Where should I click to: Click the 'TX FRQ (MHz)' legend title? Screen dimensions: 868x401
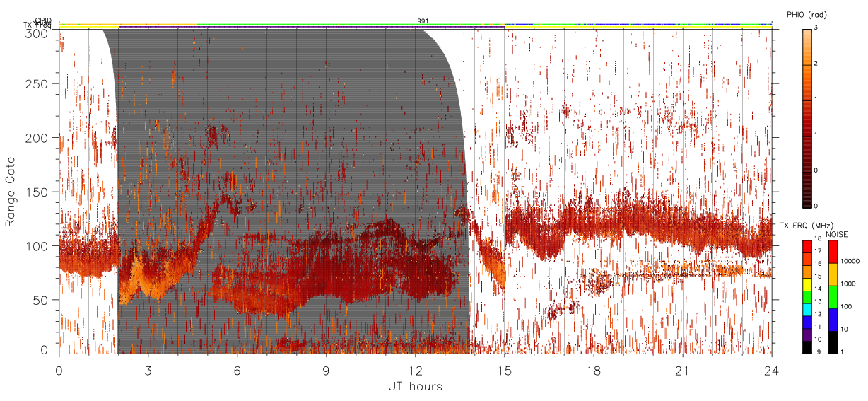point(807,225)
